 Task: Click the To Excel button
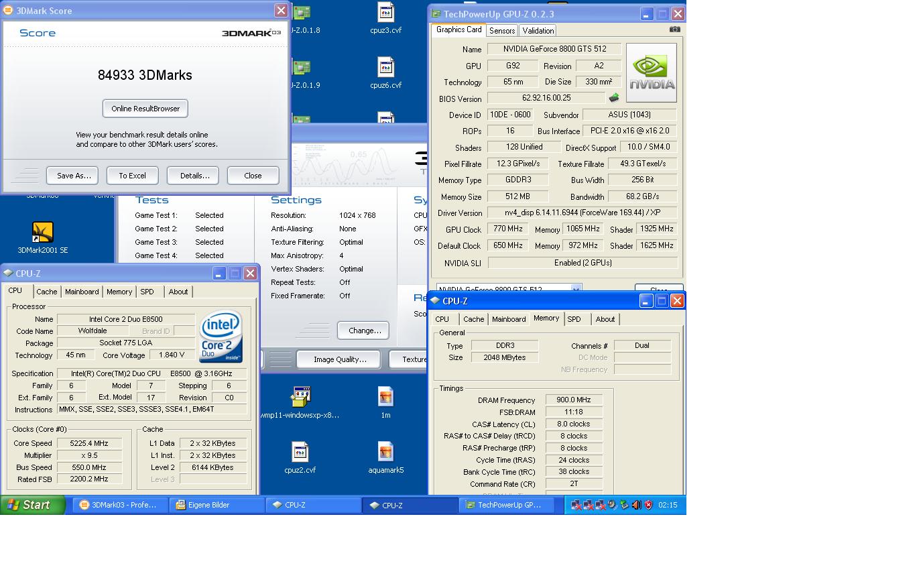[132, 176]
